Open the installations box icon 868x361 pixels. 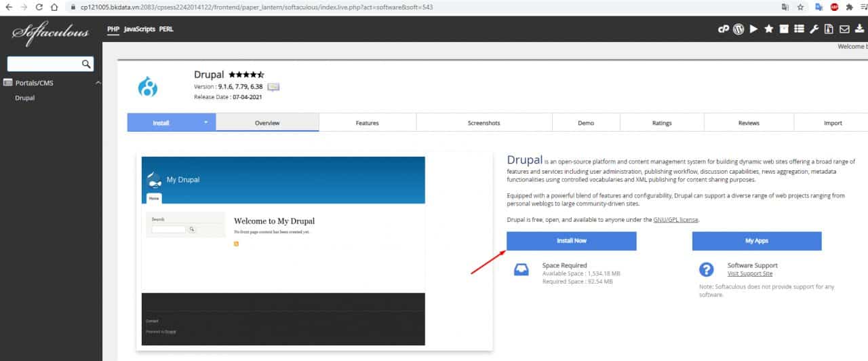tap(784, 29)
